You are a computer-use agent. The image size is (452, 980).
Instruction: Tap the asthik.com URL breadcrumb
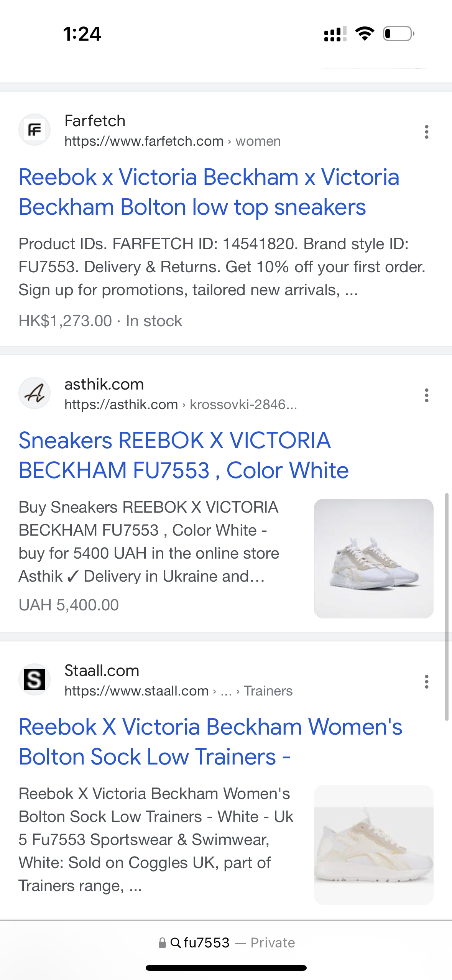pyautogui.click(x=180, y=404)
